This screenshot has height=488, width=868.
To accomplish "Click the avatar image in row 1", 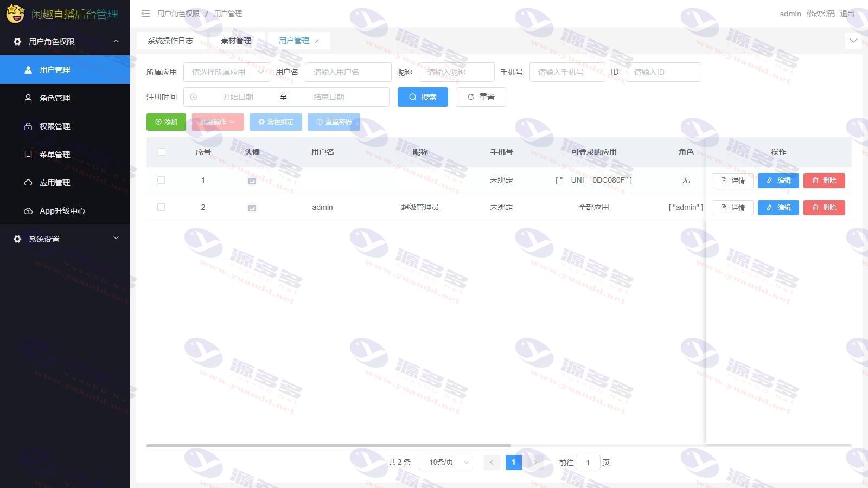I will pyautogui.click(x=252, y=181).
